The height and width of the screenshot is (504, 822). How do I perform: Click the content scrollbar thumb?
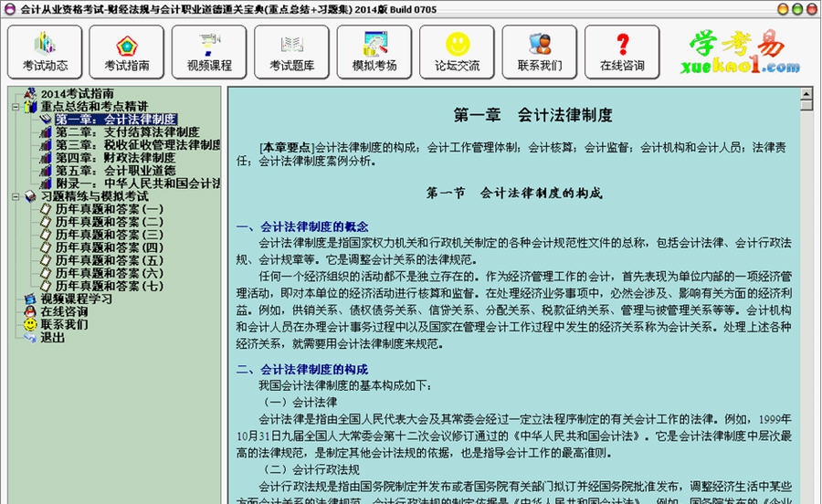(806, 105)
